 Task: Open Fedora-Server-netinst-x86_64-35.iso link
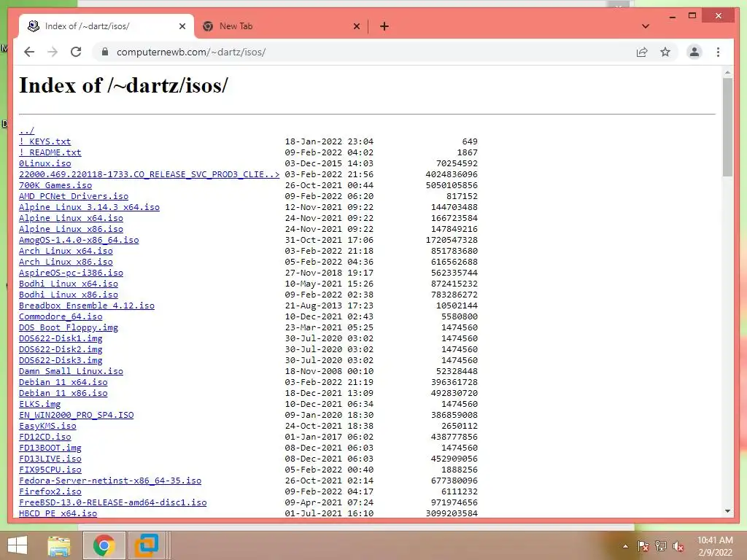[110, 481]
